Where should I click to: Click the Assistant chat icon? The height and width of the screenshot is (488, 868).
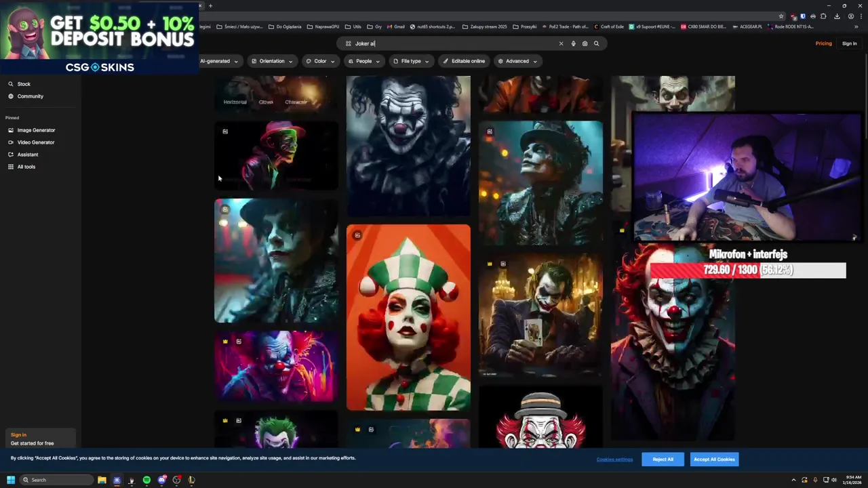pos(11,155)
